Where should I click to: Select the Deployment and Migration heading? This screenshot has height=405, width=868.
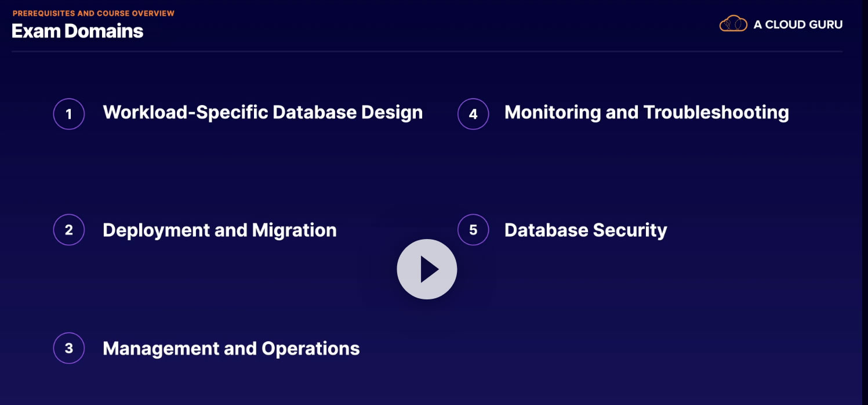219,230
